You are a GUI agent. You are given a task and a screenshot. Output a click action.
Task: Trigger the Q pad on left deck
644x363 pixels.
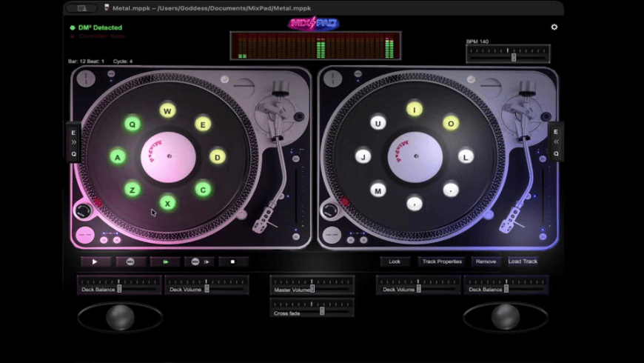[133, 124]
